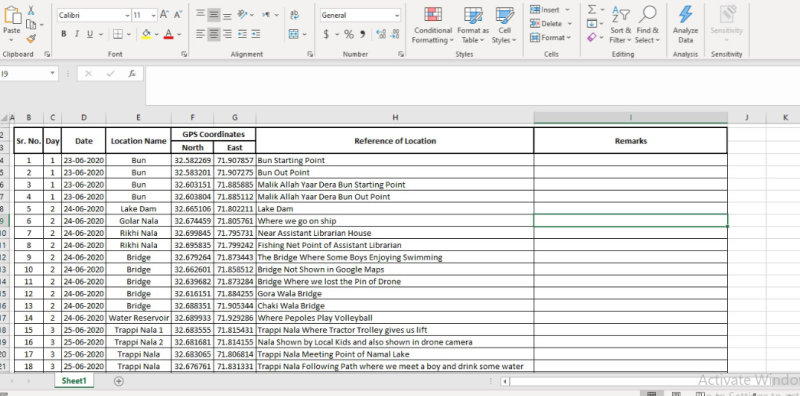Expand Fill Color dropdown arrow
Image resolution: width=800 pixels, height=396 pixels.
(156, 34)
